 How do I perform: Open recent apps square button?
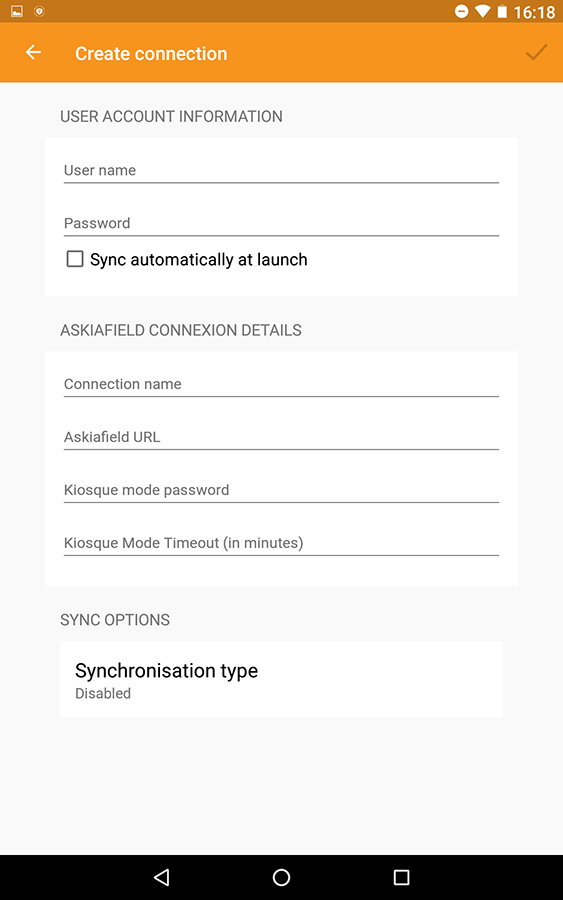[401, 876]
